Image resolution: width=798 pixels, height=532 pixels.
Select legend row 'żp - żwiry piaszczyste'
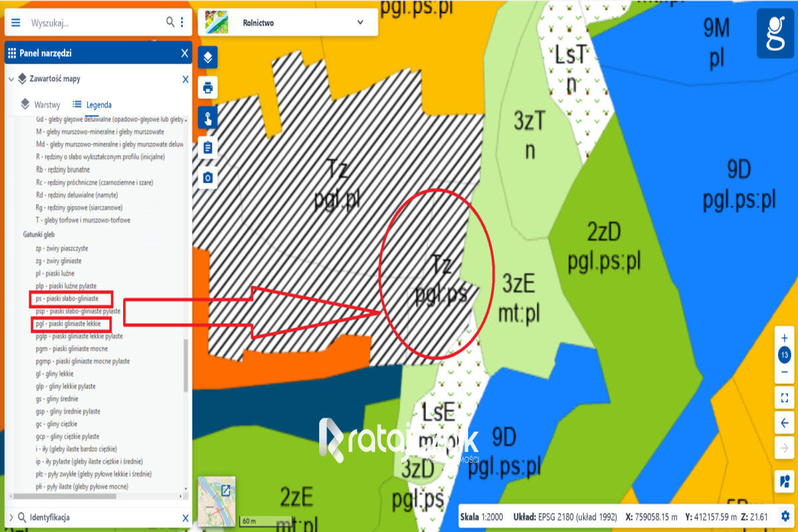point(62,248)
